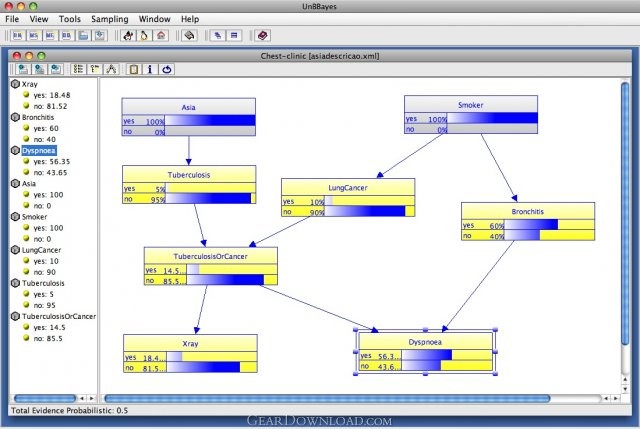Screen dimensions: 640x429
Task: Click the tile windows toolbar icon
Action: (234, 36)
